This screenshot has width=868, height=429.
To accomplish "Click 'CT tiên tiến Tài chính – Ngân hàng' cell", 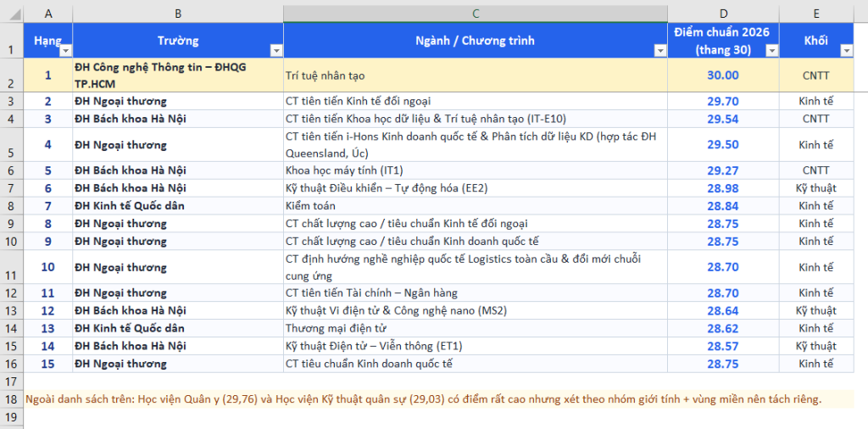I will pos(476,292).
